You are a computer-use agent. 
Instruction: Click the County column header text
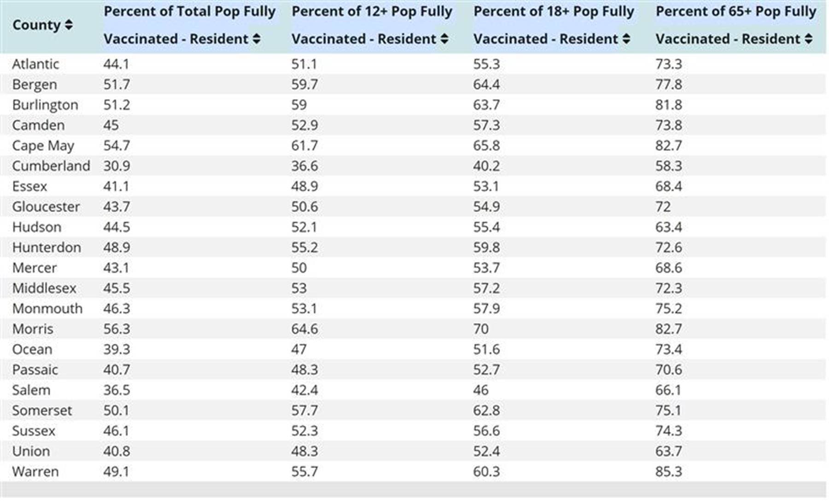click(36, 25)
